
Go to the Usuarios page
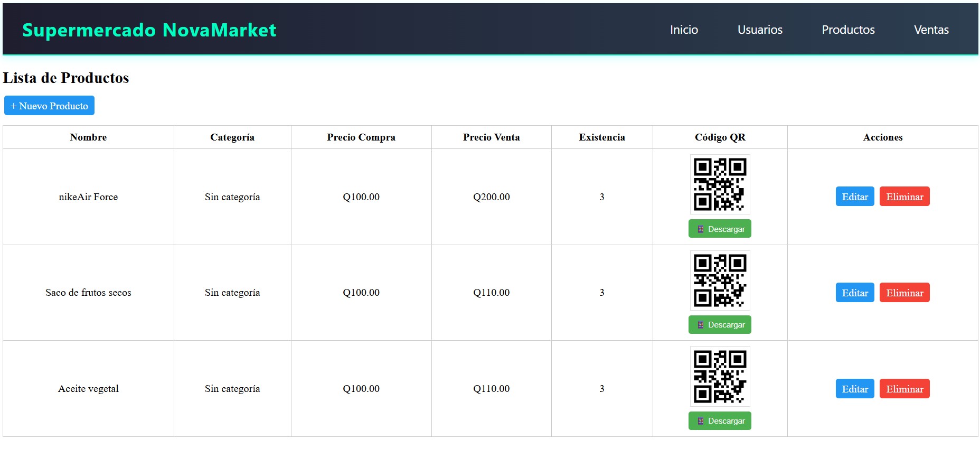(x=760, y=30)
